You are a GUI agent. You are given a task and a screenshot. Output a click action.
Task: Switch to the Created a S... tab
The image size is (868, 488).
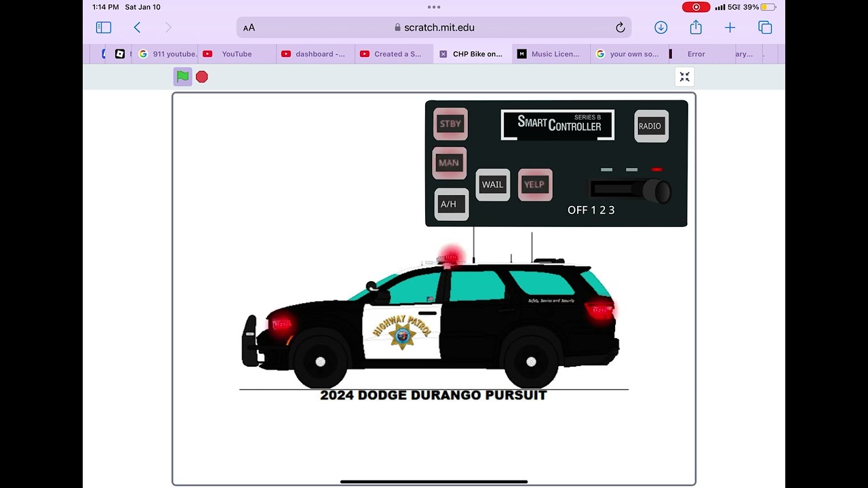(x=394, y=54)
